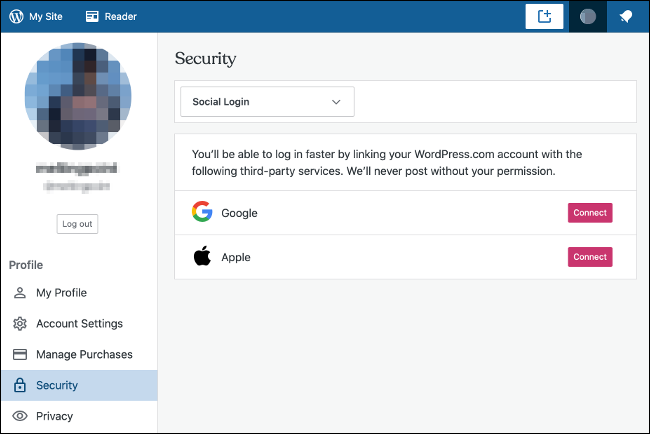650x434 pixels.
Task: Click the Account Settings gear icon
Action: tap(19, 324)
